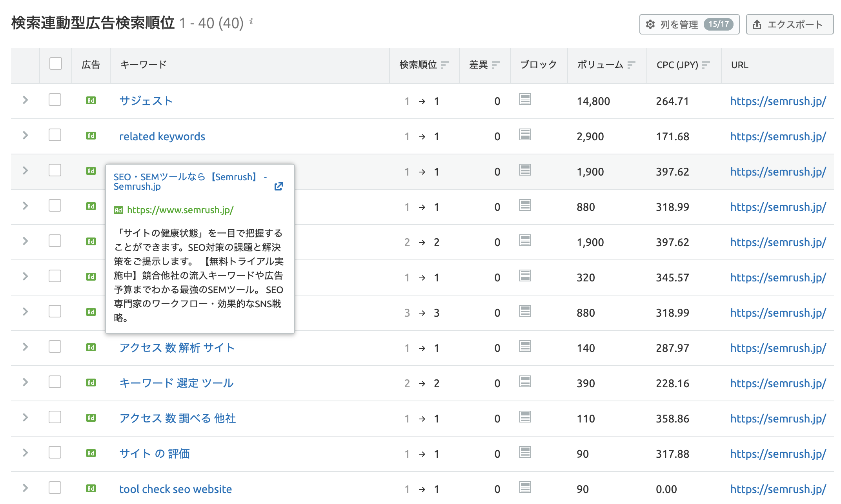Toggle the select-all checkbox in table header
The width and height of the screenshot is (841, 504).
(56, 64)
